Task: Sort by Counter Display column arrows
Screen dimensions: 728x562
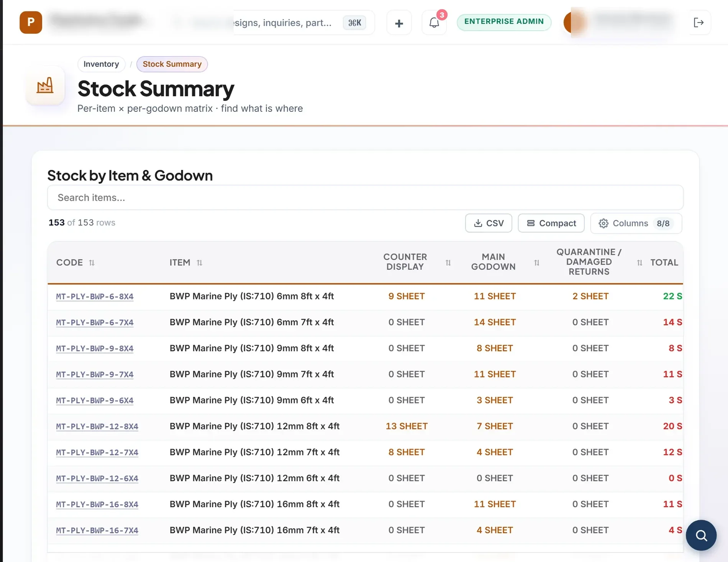Action: click(x=448, y=263)
